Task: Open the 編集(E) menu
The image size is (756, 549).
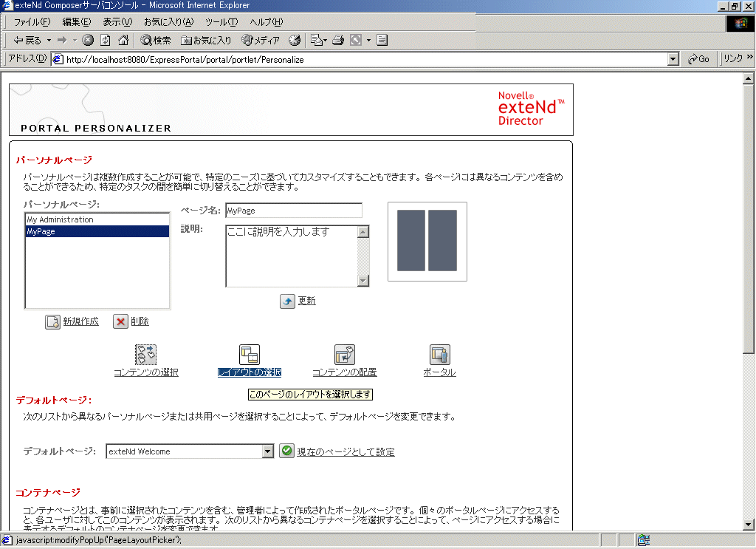Action: 77,22
